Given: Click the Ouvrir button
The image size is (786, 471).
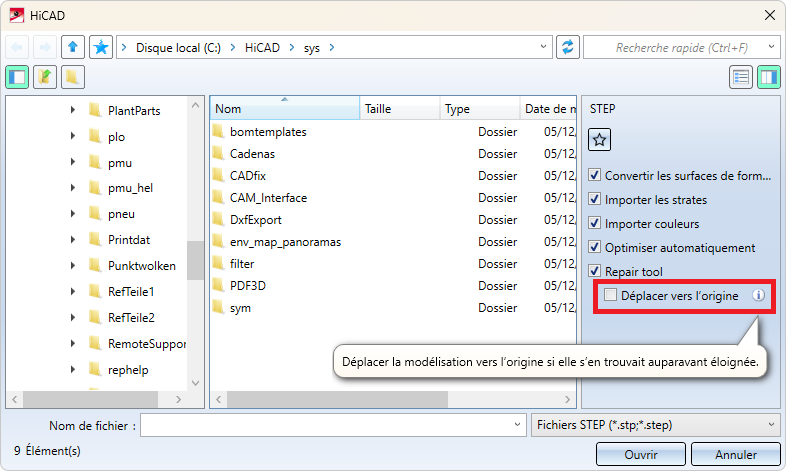Looking at the screenshot, I should point(641,454).
